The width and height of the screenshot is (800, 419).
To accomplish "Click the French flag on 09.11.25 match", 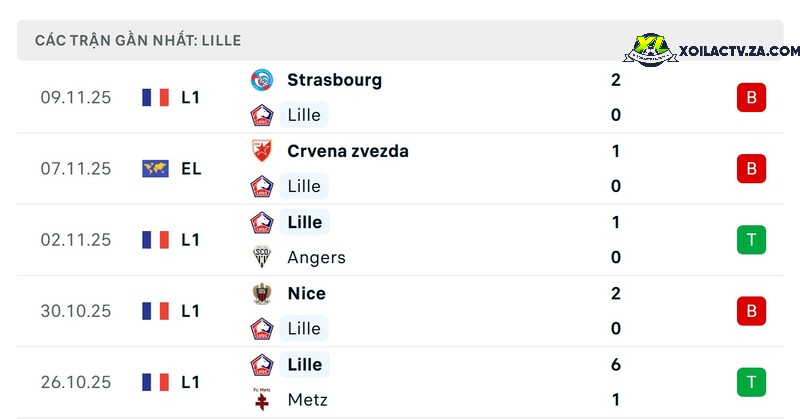I will (155, 97).
